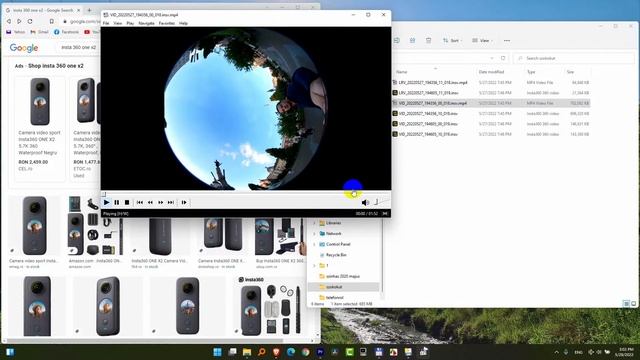Open the media player's View menu

pyautogui.click(x=118, y=23)
